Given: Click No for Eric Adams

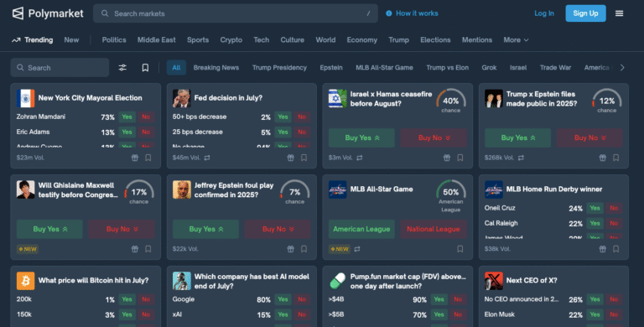Looking at the screenshot, I should [146, 132].
